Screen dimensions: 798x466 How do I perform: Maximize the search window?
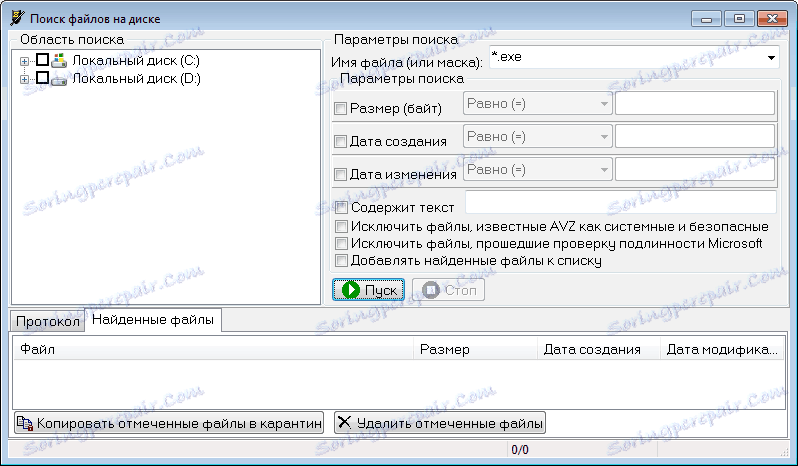pos(739,19)
